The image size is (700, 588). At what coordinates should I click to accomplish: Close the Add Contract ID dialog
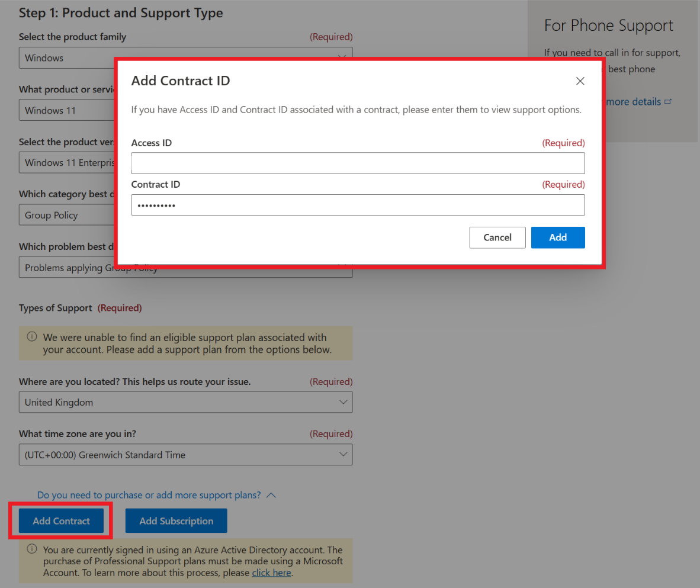[580, 81]
